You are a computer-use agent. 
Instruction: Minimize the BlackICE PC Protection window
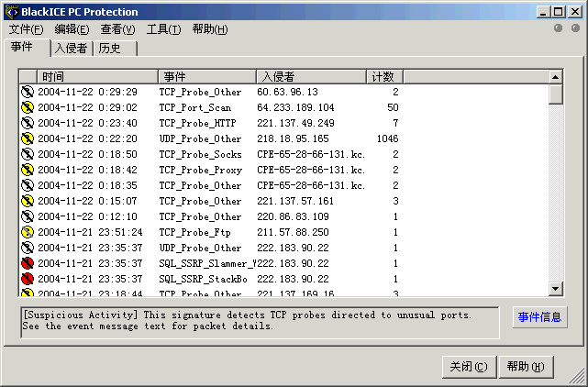(x=543, y=12)
